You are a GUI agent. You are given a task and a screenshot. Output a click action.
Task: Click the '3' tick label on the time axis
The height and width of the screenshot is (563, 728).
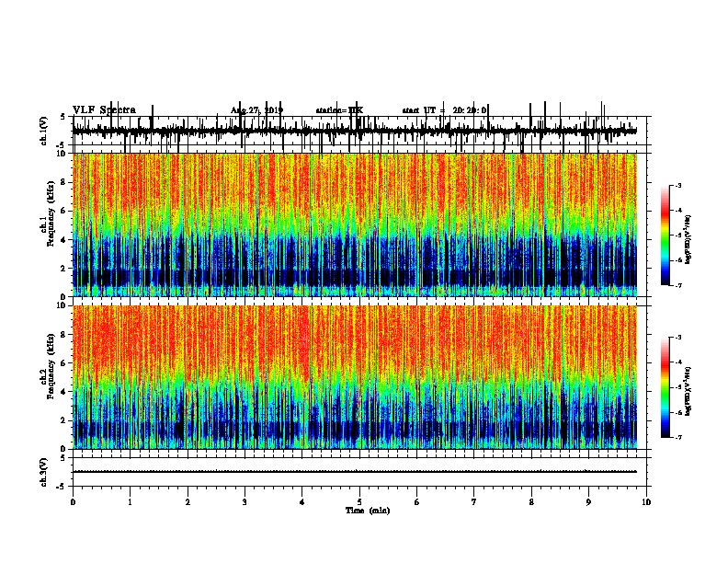coord(245,501)
